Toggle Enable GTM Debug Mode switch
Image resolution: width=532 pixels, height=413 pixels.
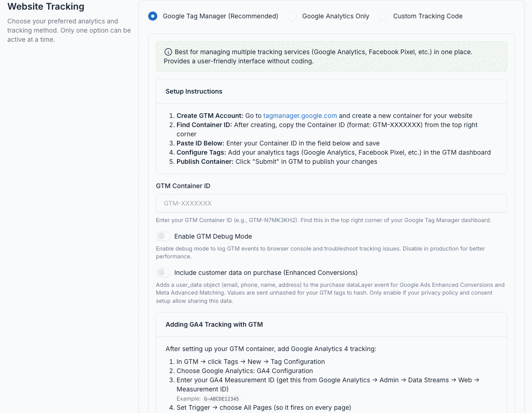(x=163, y=236)
